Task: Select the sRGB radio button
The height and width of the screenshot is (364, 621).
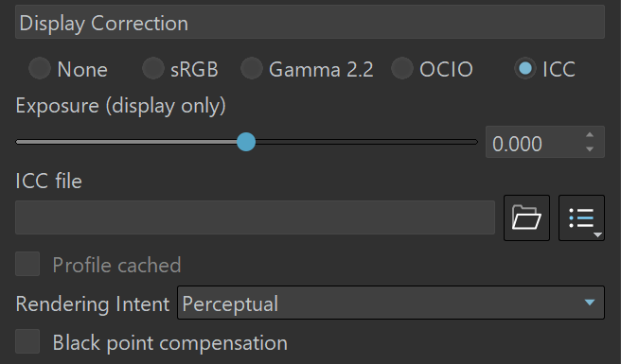Action: [152, 68]
